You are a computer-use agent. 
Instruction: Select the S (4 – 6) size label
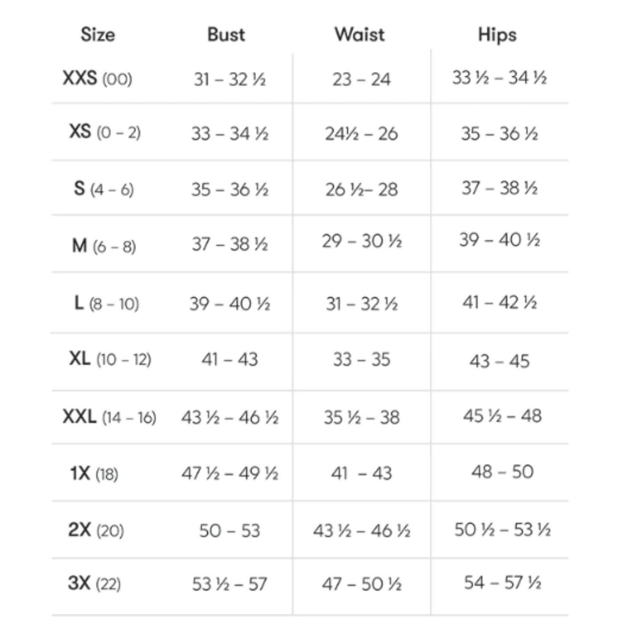click(103, 189)
